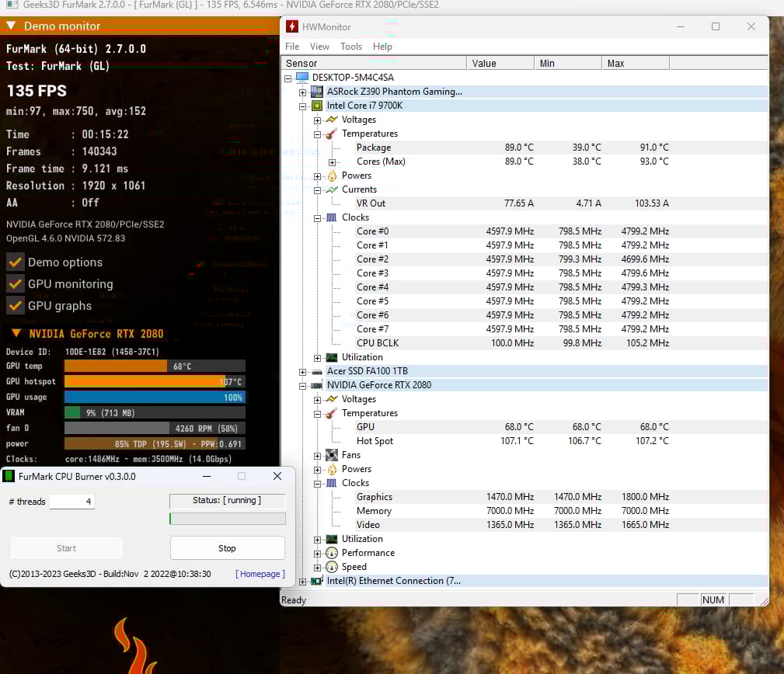This screenshot has width=784, height=674.
Task: Click the NVIDIA GeForce RTX 2080 GPU icon
Action: pyautogui.click(x=317, y=385)
